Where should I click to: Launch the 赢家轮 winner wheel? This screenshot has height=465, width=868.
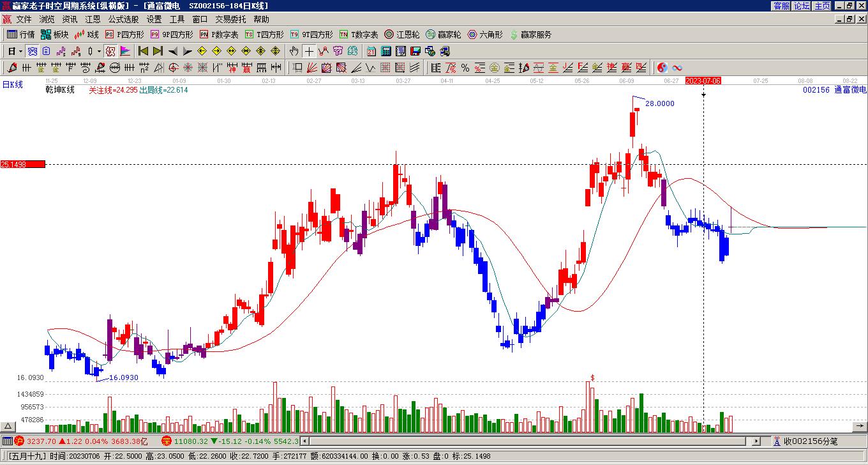point(444,34)
